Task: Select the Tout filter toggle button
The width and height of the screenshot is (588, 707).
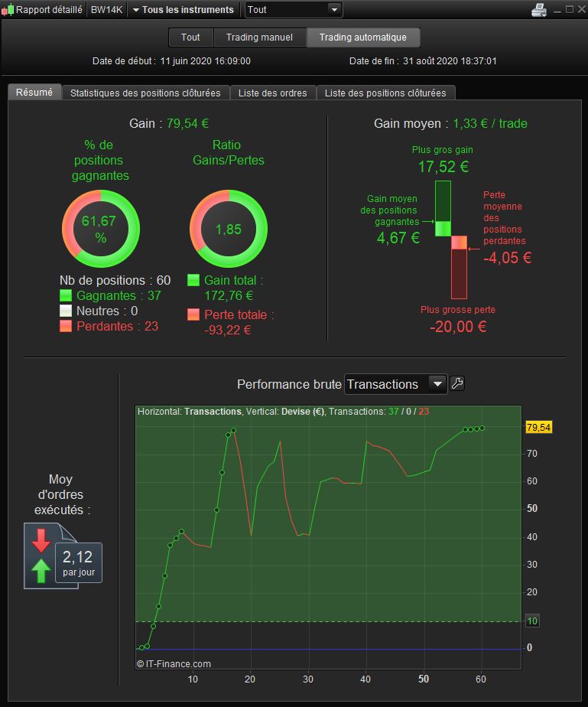Action: click(x=190, y=37)
